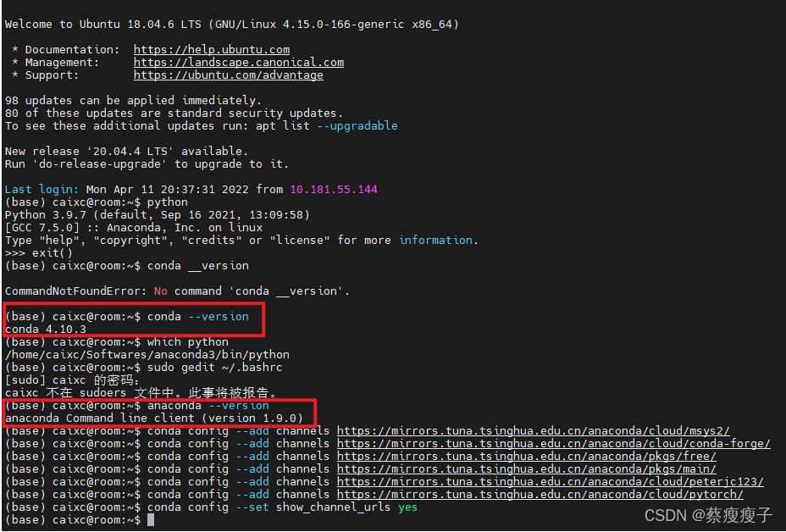Click the 'Last login:' text

(42, 190)
